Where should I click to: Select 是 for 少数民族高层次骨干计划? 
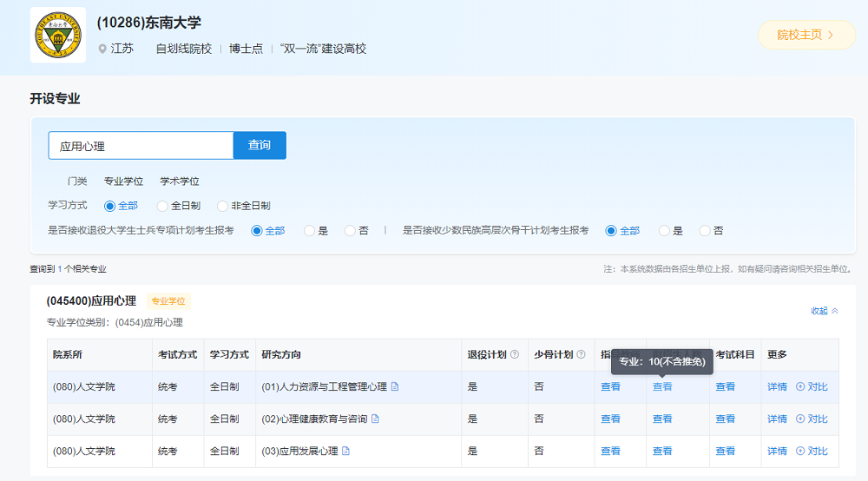coord(664,231)
